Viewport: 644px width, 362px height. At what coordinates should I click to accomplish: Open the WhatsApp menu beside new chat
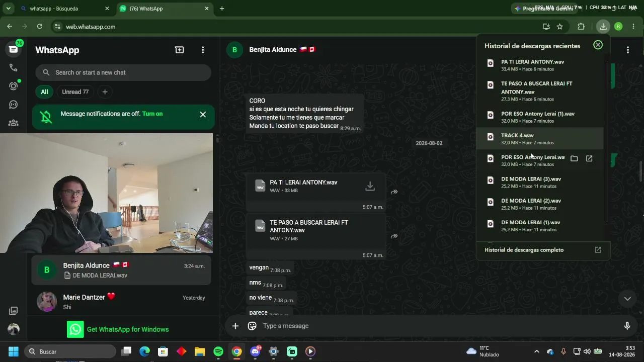[203, 50]
